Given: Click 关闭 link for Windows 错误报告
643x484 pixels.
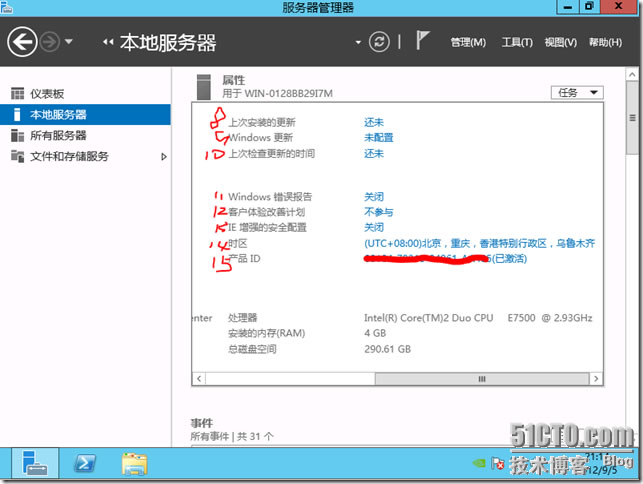Looking at the screenshot, I should click(x=373, y=197).
